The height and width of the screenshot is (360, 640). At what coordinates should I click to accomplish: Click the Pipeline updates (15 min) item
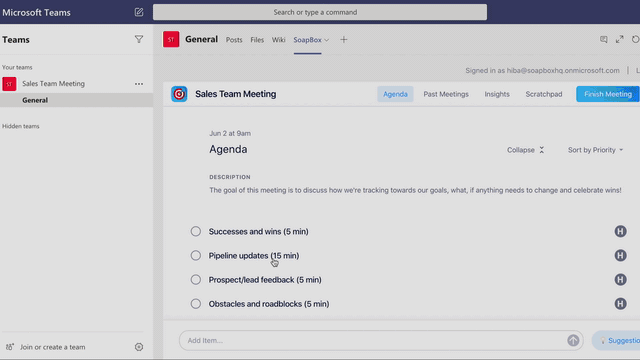click(254, 256)
